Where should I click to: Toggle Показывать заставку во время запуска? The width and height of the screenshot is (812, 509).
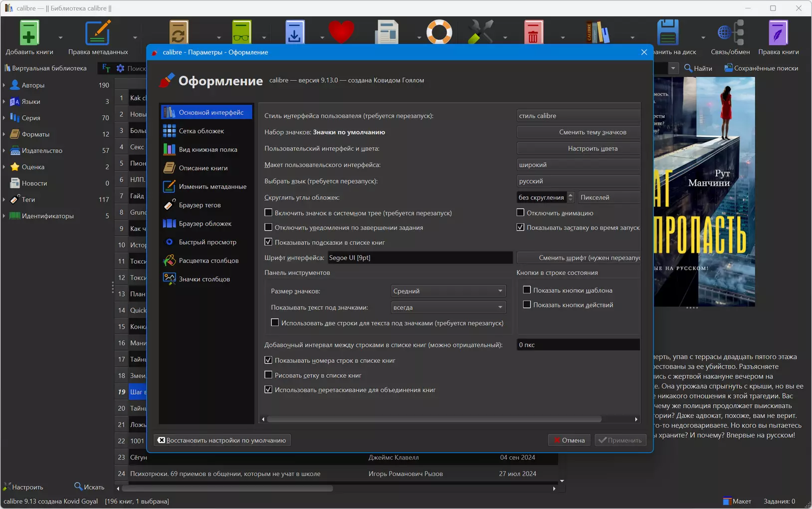pos(520,227)
